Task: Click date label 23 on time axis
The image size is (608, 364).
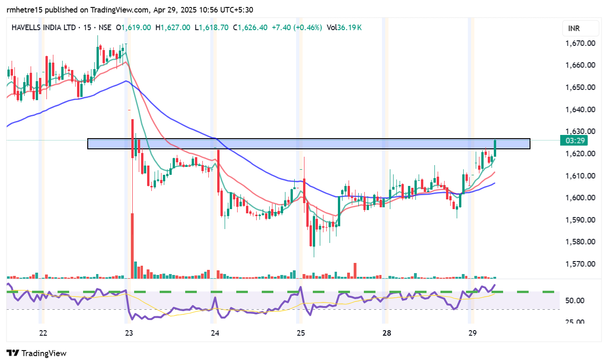Action: [129, 333]
